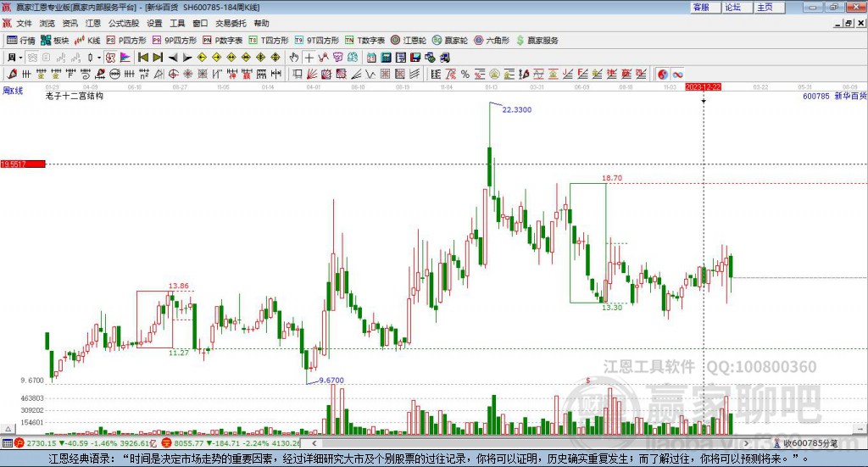Screen dimensions: 868x467
Task: Open the 9T四方形 tool
Action: tap(317, 41)
